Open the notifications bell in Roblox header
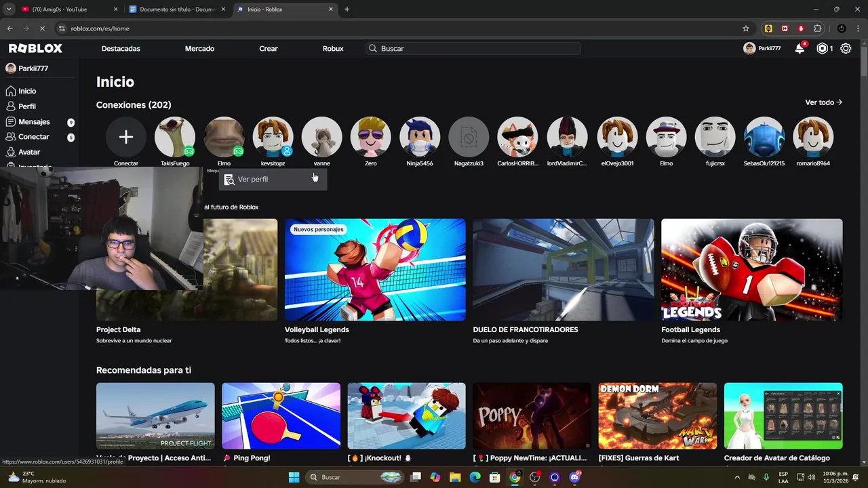 (800, 48)
